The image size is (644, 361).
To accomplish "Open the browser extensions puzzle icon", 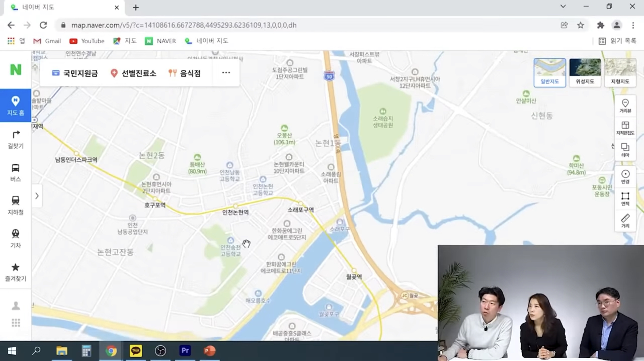I will 600,25.
